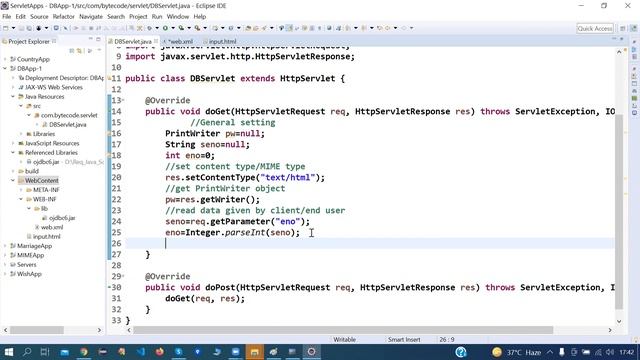Open the Debug dropdown arrow

click(157, 28)
